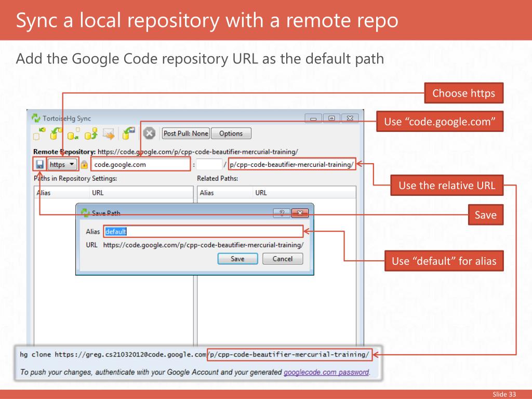532x399 pixels.
Task: Close the TortoiseHg Sync window
Action: click(x=350, y=118)
